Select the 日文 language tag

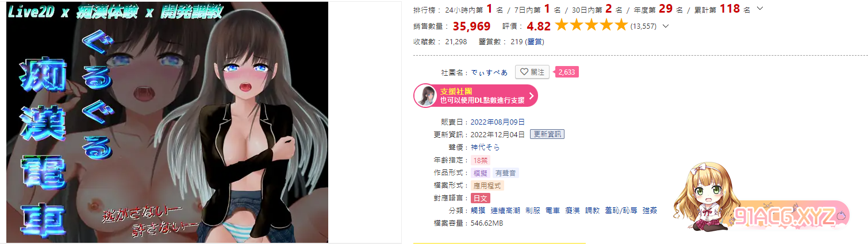click(480, 198)
